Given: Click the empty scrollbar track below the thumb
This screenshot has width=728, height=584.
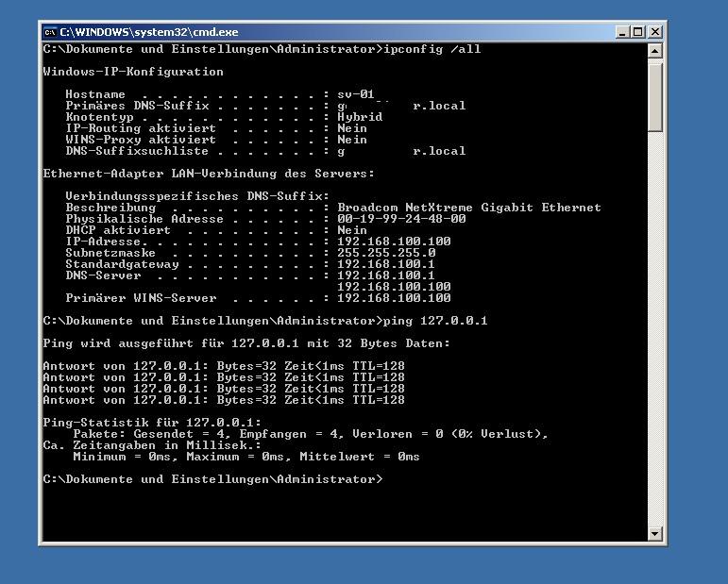Looking at the screenshot, I should click(x=655, y=330).
